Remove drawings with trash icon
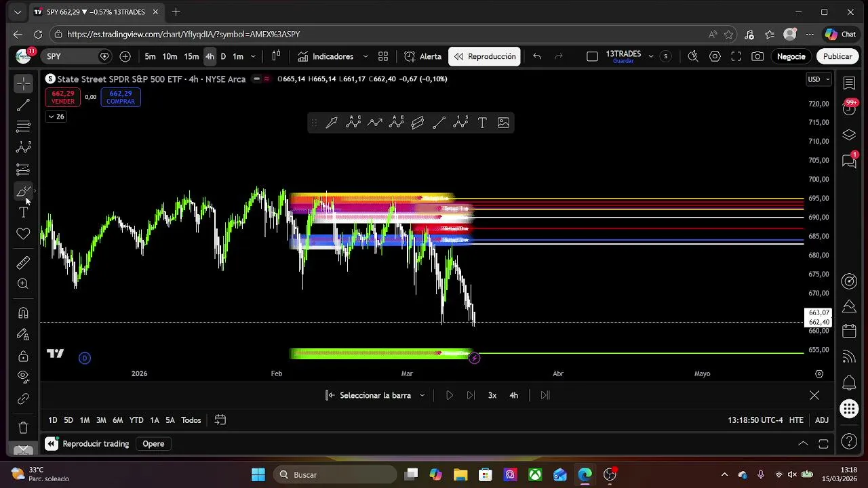 click(23, 428)
